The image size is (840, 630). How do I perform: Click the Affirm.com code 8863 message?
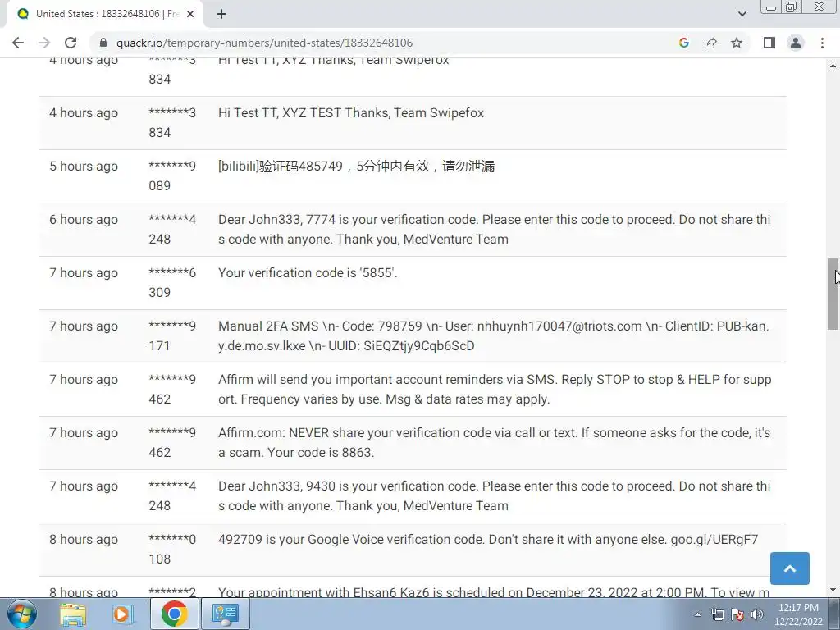[494, 442]
